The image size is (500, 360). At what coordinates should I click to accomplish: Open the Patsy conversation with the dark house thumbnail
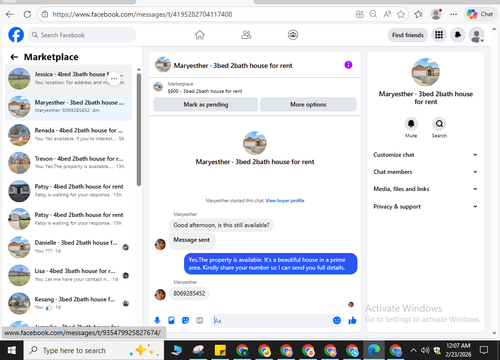68,191
